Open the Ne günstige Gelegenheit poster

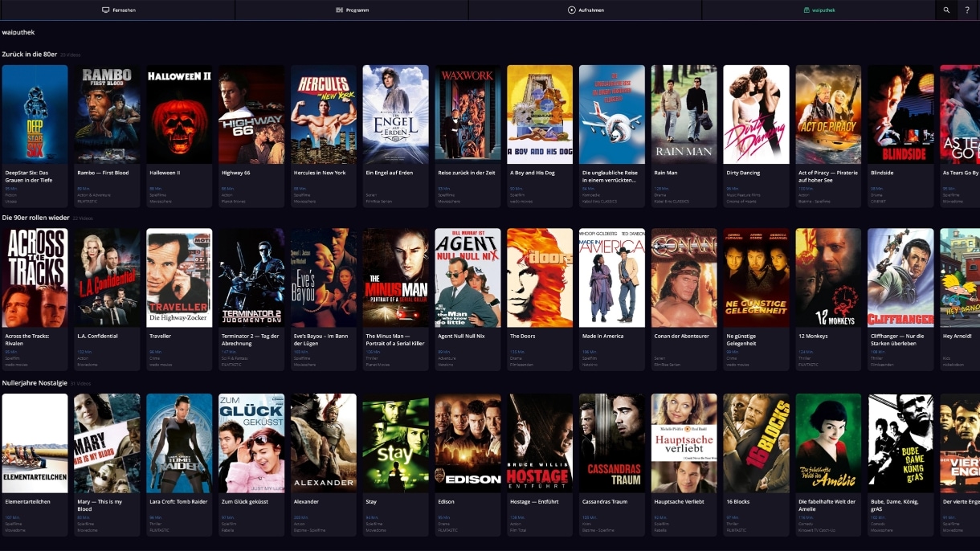click(x=757, y=278)
